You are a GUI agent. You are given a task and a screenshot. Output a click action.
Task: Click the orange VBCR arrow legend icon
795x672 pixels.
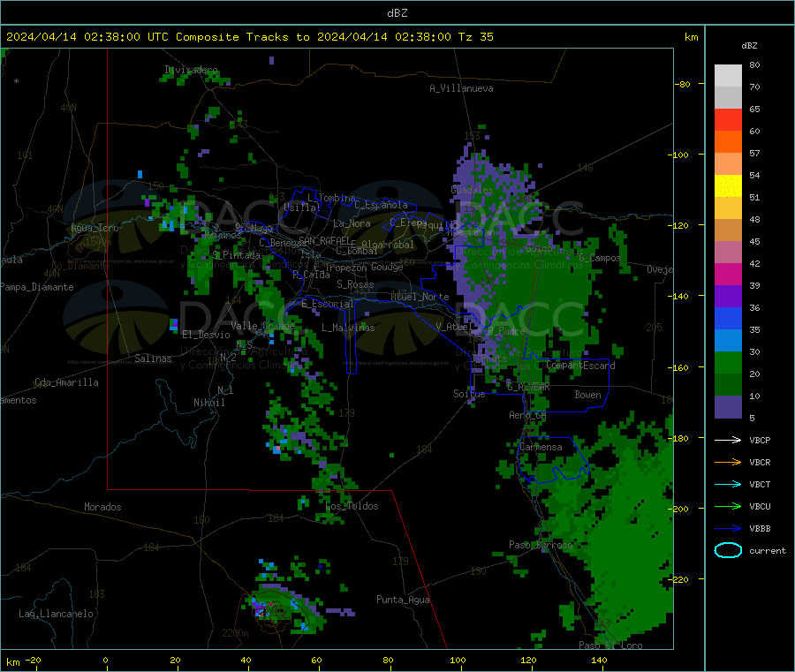728,462
